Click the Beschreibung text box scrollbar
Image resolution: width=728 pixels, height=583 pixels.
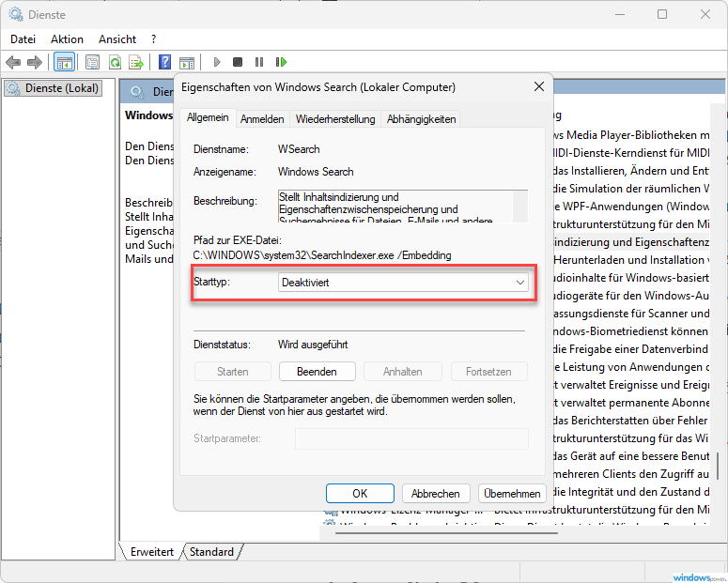(520, 207)
